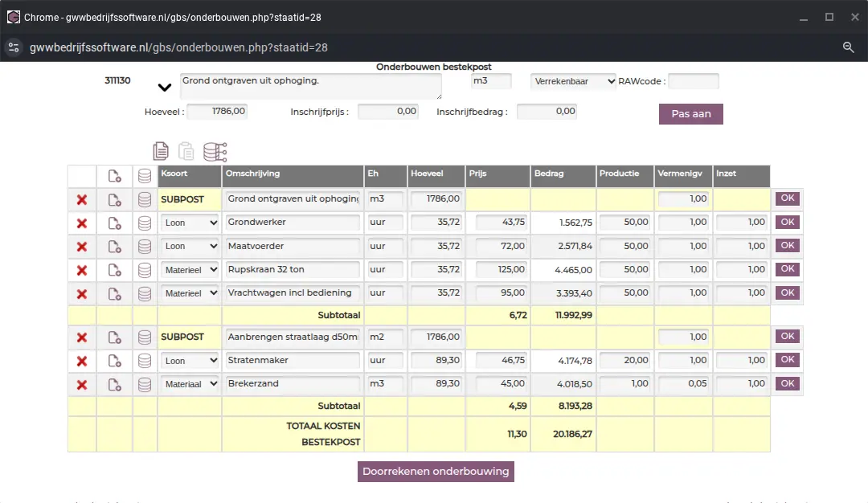Click the add-document icon in the table header
This screenshot has width=868, height=503.
(x=115, y=176)
